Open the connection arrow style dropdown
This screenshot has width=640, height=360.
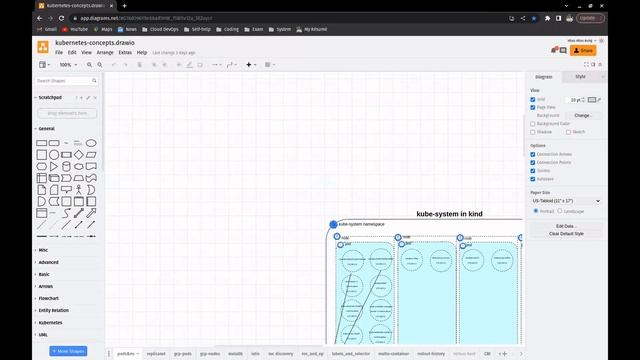coord(216,64)
